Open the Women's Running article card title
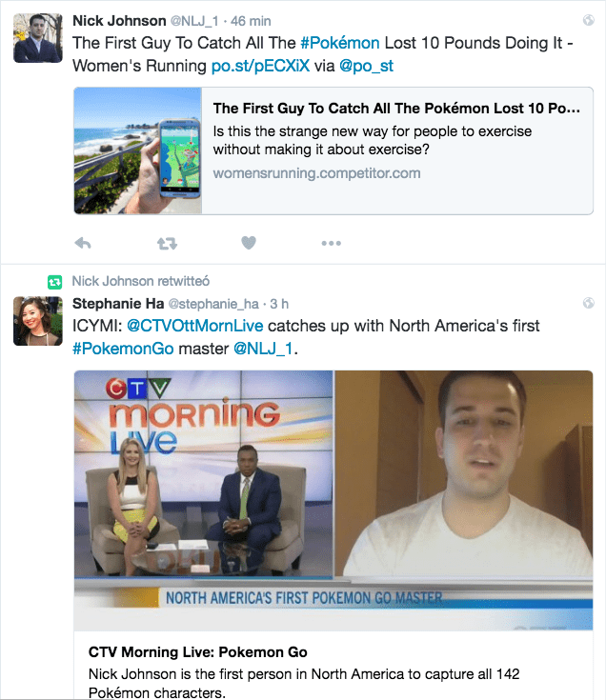The width and height of the screenshot is (606, 700). click(x=396, y=109)
